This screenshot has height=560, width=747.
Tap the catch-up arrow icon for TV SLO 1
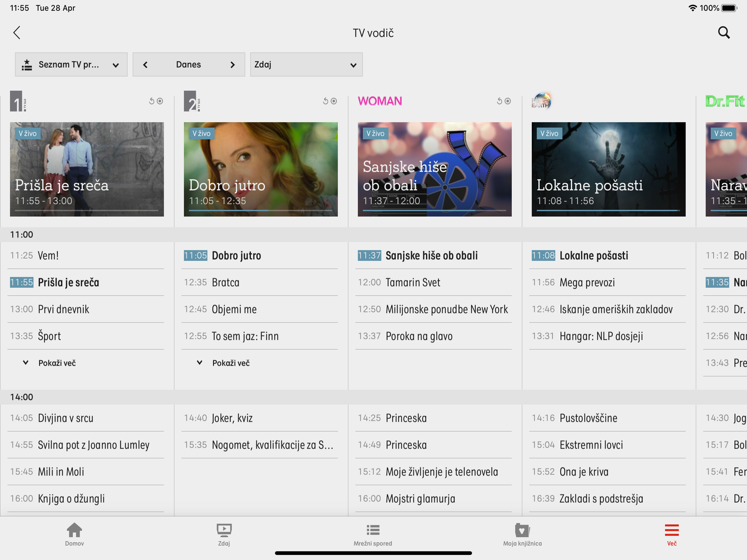pos(152,101)
